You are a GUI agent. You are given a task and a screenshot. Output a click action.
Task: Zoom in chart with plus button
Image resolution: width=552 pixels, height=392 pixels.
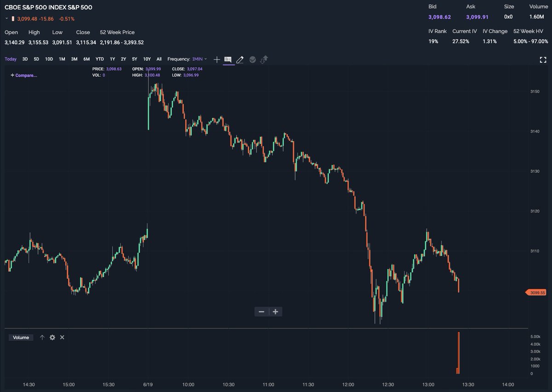coord(276,311)
